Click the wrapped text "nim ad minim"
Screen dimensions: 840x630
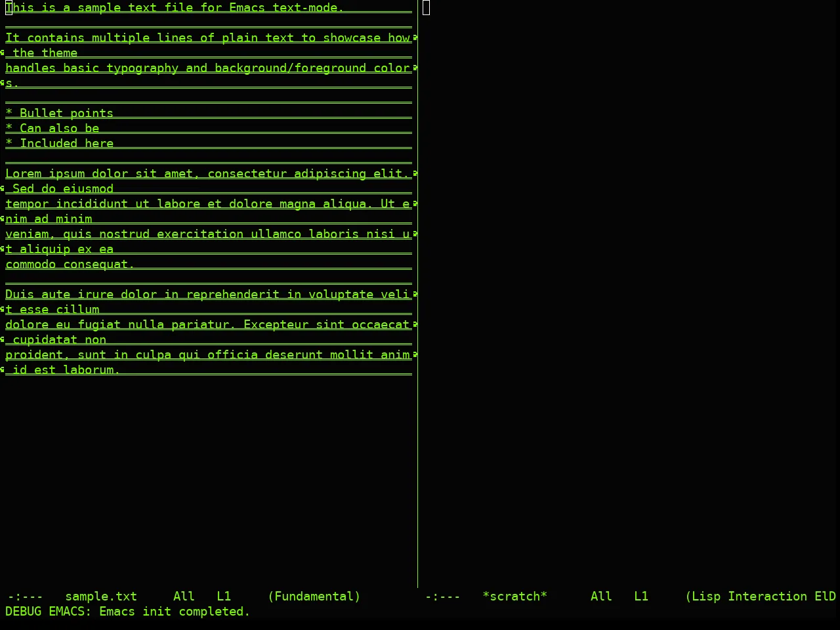coord(49,219)
